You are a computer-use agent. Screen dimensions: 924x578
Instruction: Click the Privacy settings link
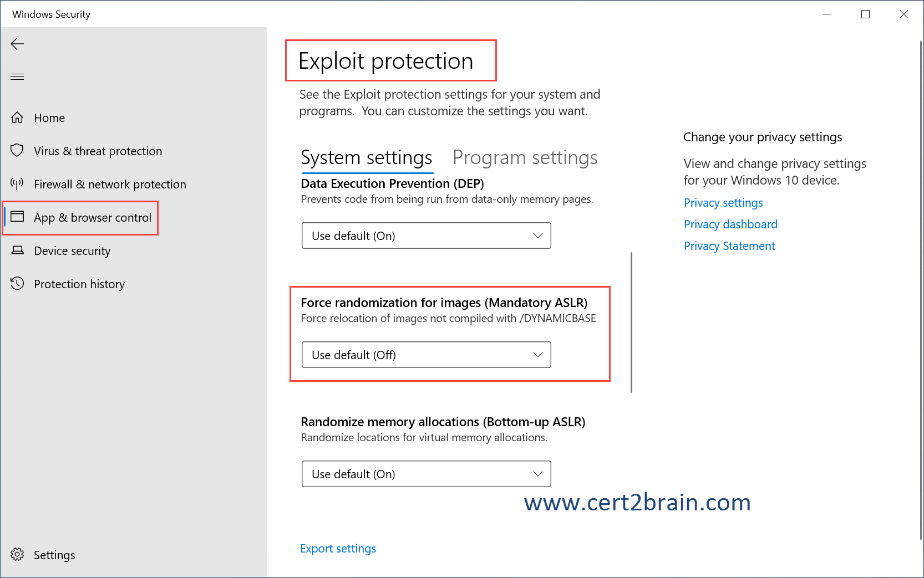click(x=723, y=203)
